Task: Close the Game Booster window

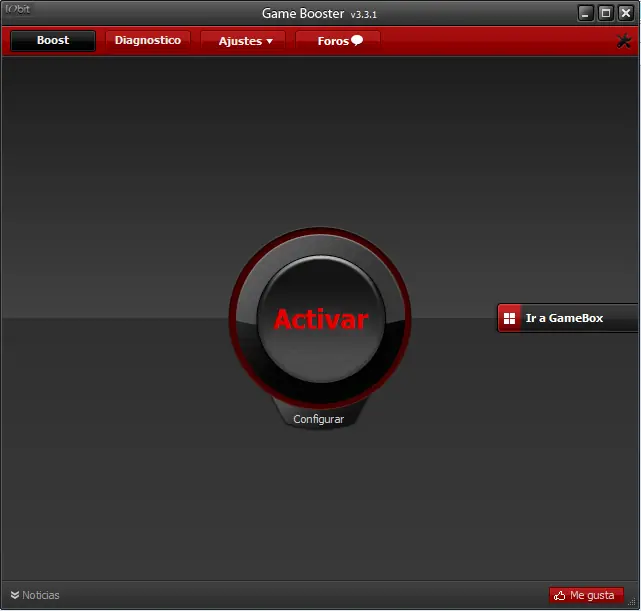Action: (x=626, y=13)
